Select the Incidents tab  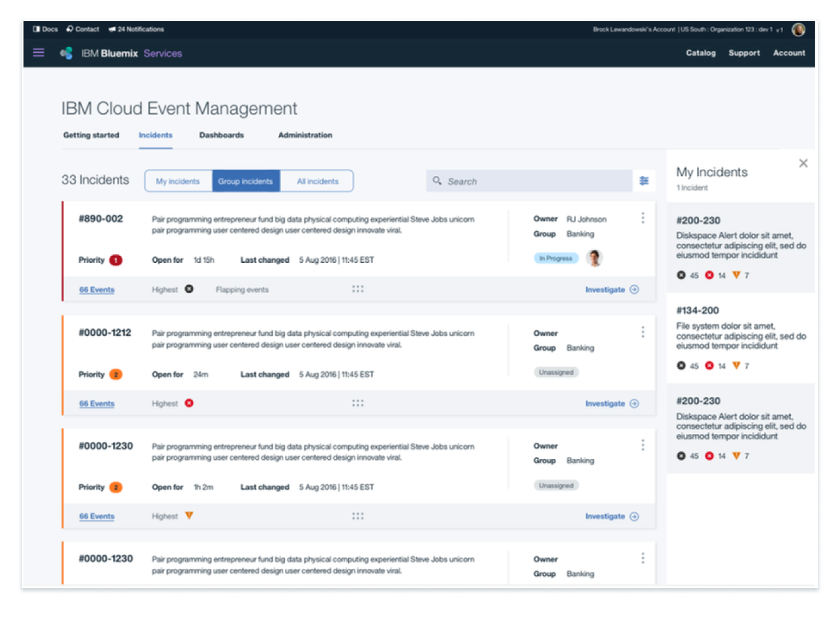click(x=155, y=135)
